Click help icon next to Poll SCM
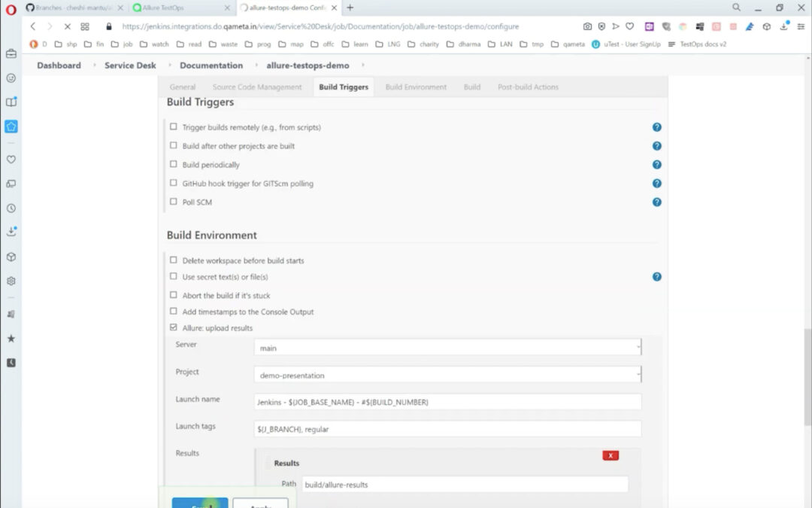The image size is (812, 508). coord(656,202)
